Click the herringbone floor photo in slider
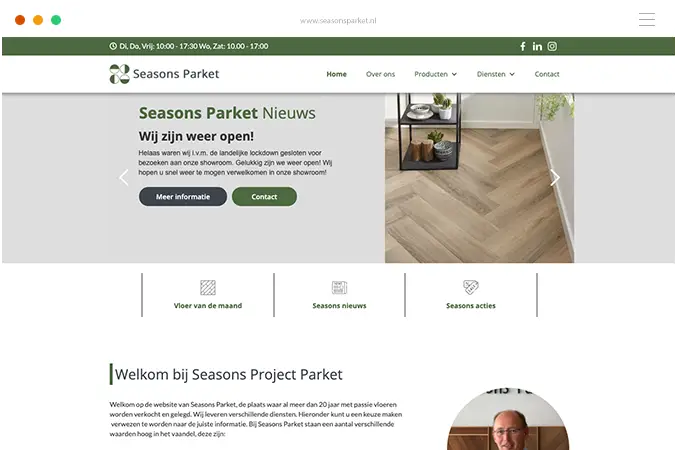Image resolution: width=677 pixels, height=450 pixels. pyautogui.click(x=480, y=178)
